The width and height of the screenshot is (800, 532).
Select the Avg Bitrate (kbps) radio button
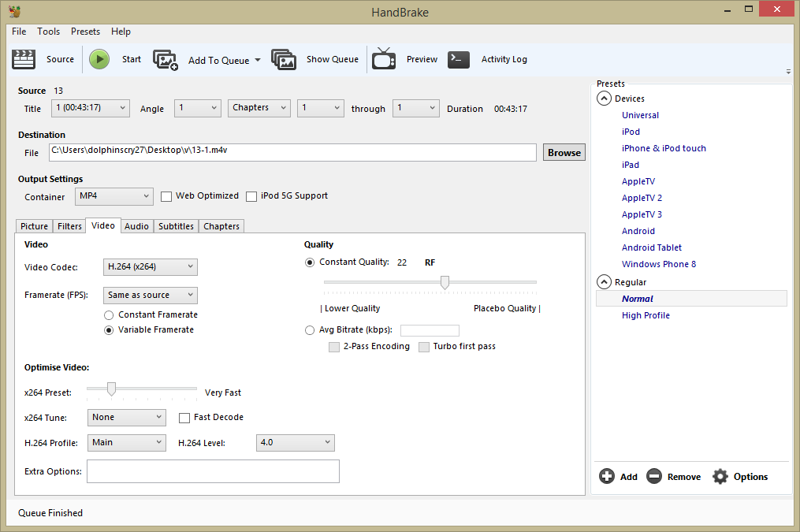pos(310,330)
